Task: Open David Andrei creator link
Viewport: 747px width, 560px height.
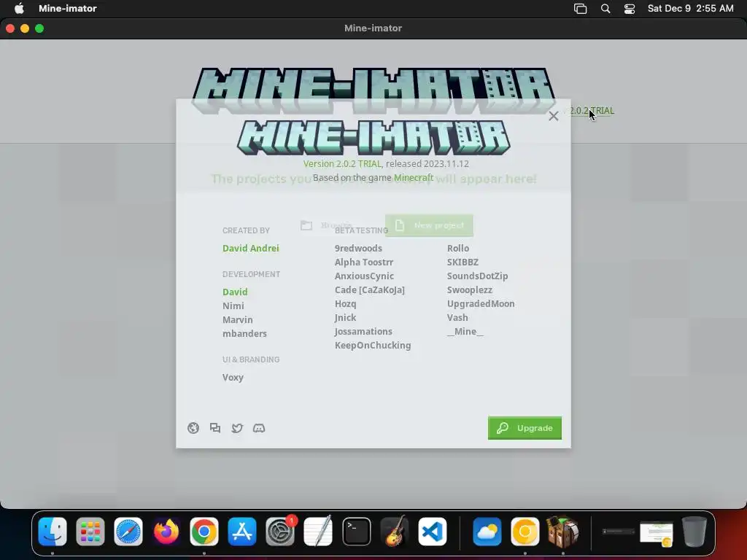Action: [251, 248]
